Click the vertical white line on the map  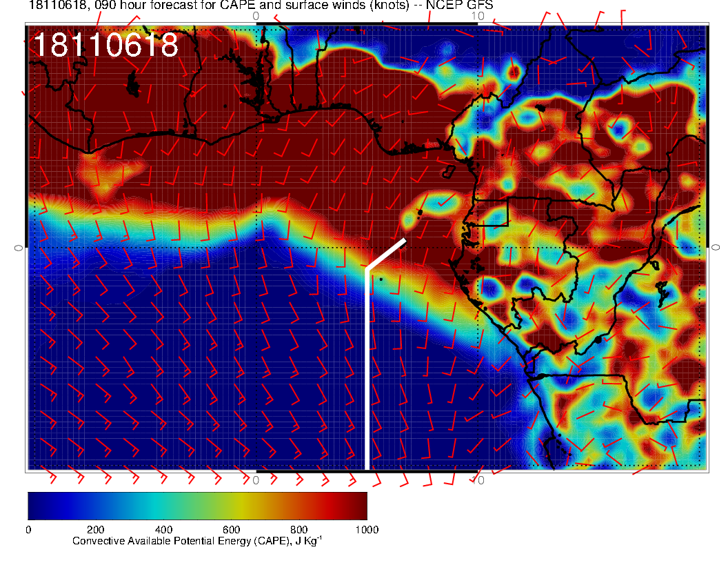pyautogui.click(x=366, y=366)
